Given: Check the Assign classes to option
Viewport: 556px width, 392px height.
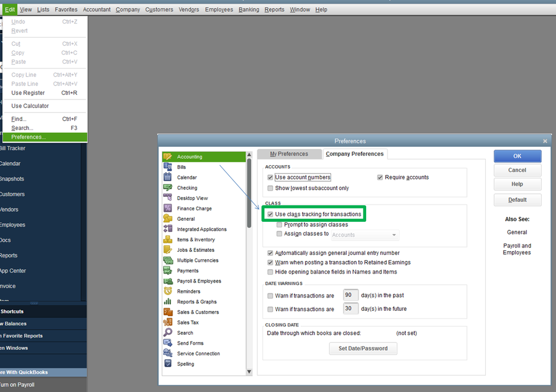Looking at the screenshot, I should pyautogui.click(x=279, y=234).
